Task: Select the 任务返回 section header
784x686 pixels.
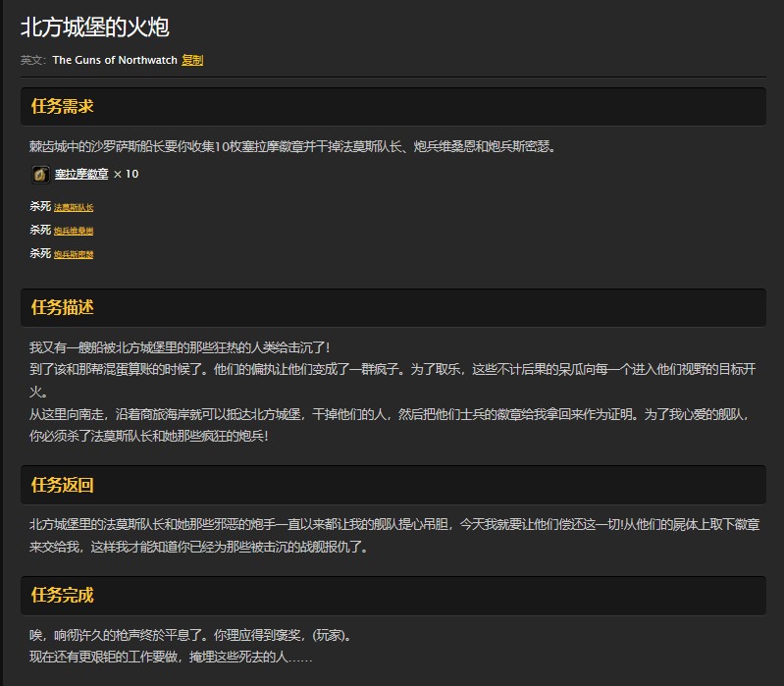Action: pos(63,485)
